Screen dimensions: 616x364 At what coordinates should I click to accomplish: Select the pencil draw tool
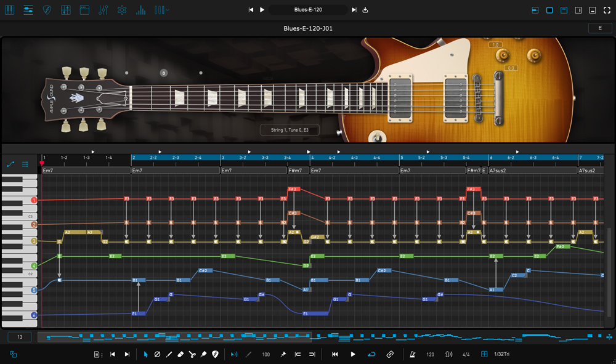point(169,354)
